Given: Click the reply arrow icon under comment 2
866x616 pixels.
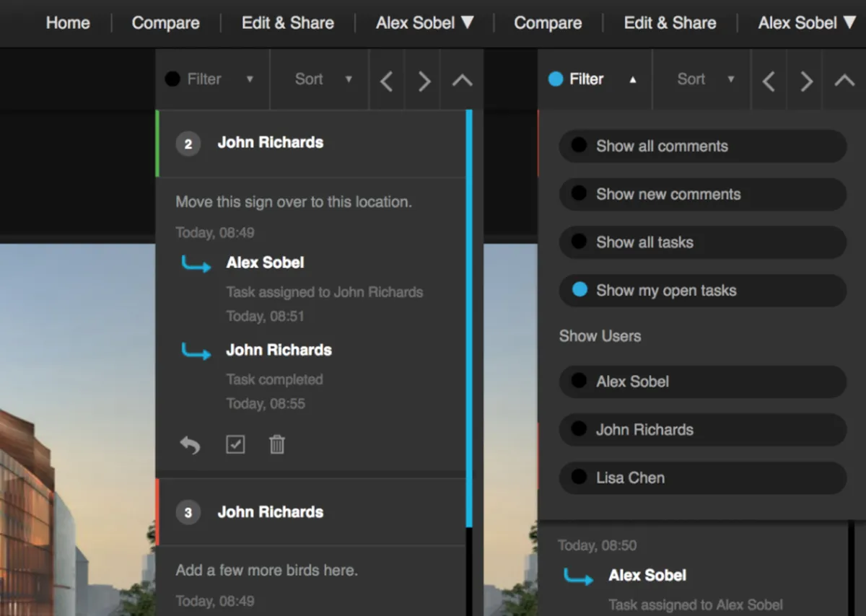Looking at the screenshot, I should pyautogui.click(x=190, y=445).
